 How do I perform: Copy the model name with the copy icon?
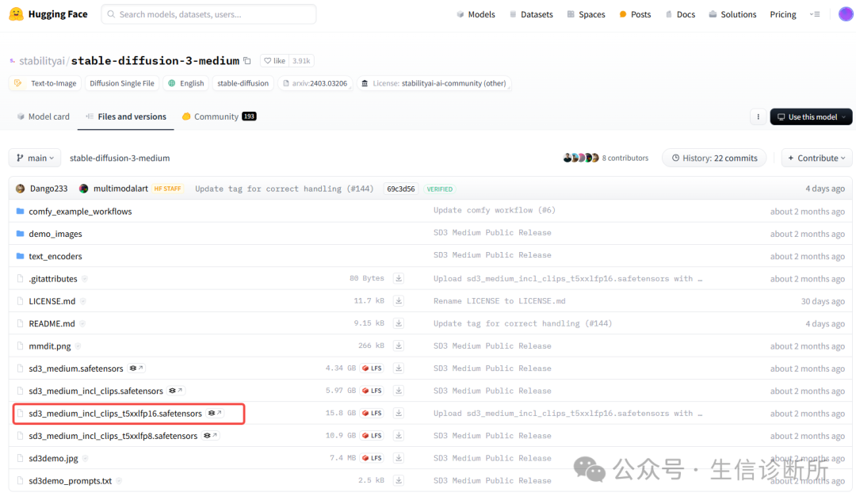click(247, 60)
